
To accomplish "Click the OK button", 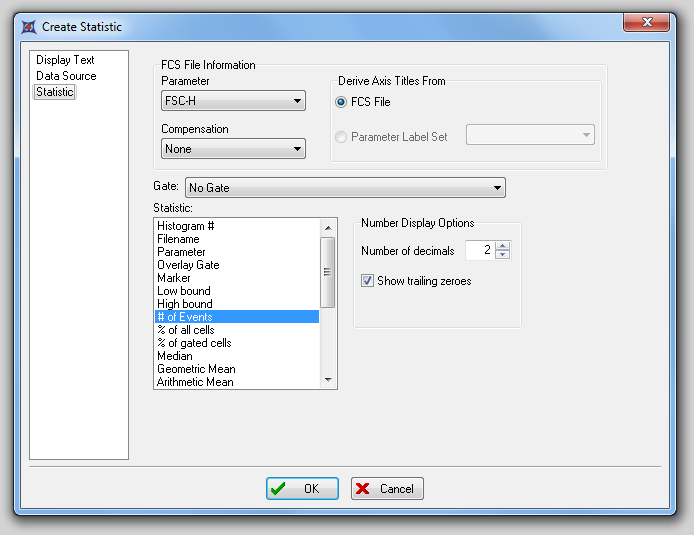I will point(302,489).
